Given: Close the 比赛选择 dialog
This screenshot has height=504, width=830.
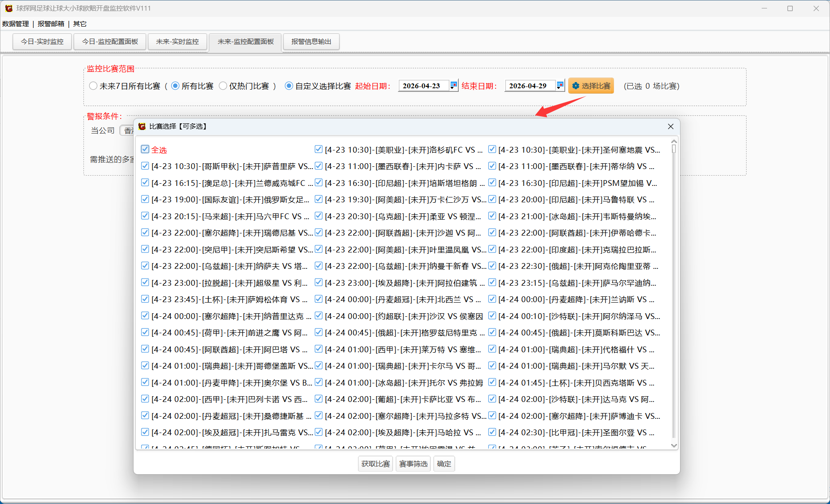Looking at the screenshot, I should [x=671, y=126].
